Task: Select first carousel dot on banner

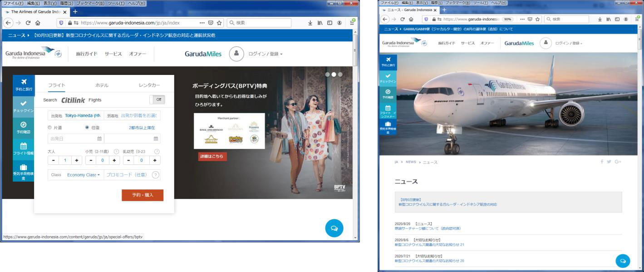Action: [328, 74]
